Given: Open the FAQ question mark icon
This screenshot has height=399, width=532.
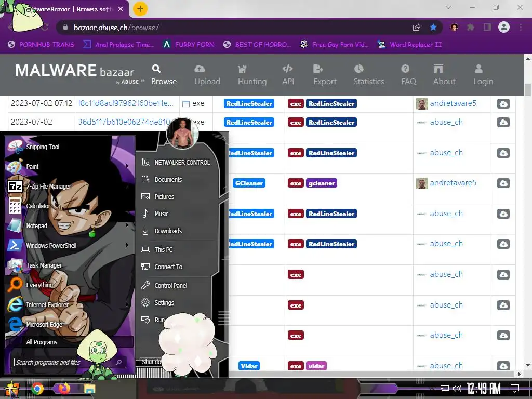Looking at the screenshot, I should pos(405,69).
